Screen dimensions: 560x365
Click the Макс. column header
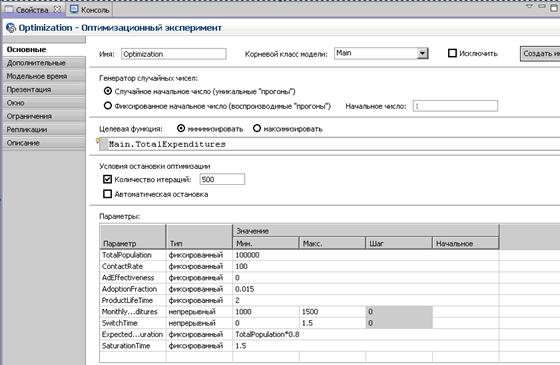[x=332, y=244]
